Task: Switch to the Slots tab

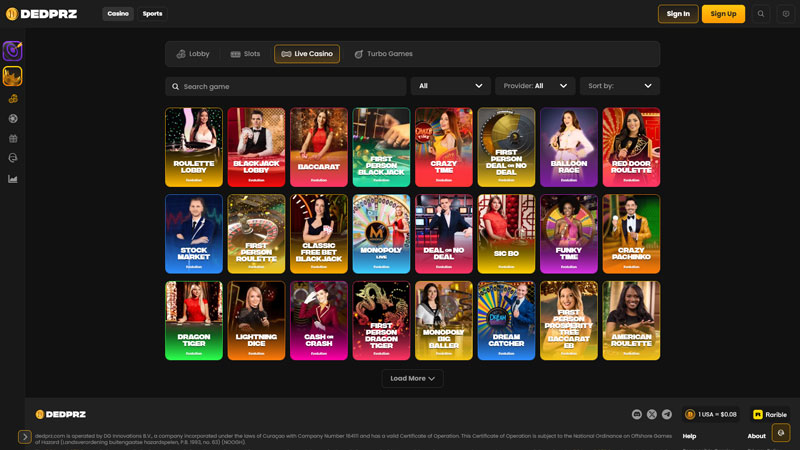Action: click(x=245, y=54)
